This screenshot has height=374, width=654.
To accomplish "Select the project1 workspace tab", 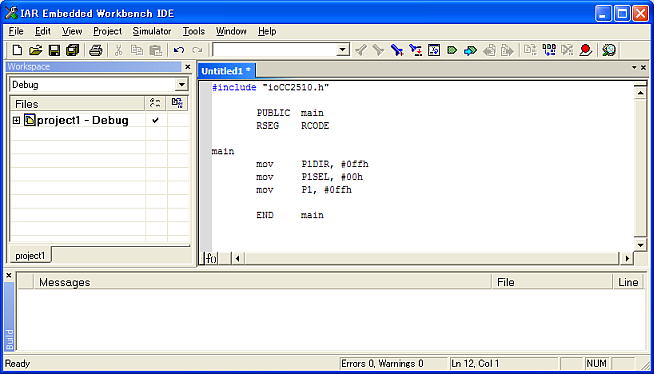I will click(x=30, y=256).
